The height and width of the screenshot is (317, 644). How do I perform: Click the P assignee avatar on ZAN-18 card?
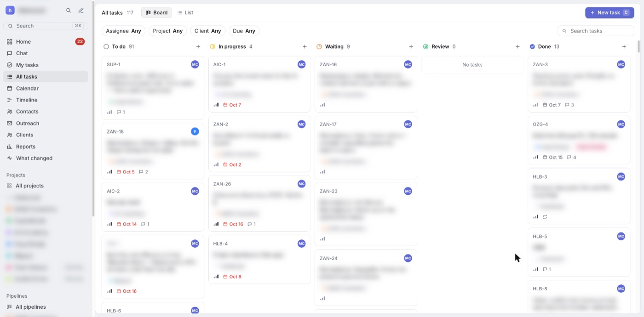point(195,131)
